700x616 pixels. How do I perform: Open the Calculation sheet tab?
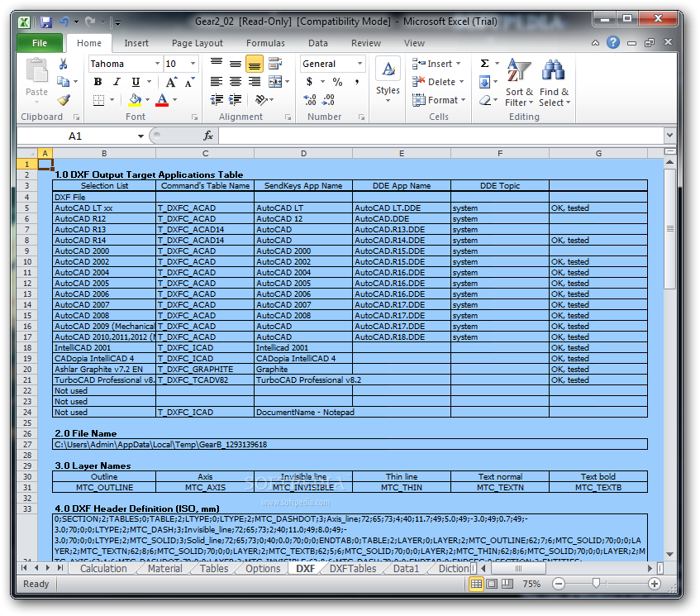[x=103, y=569]
